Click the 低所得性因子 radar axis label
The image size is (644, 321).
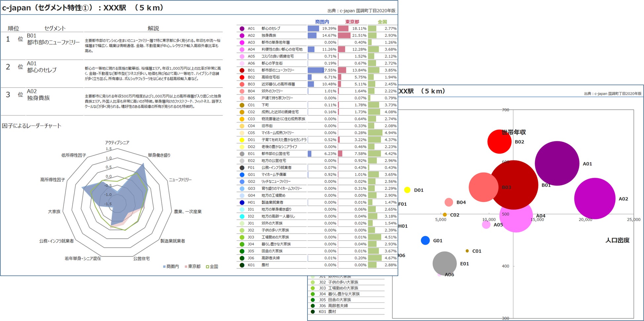[x=74, y=155]
